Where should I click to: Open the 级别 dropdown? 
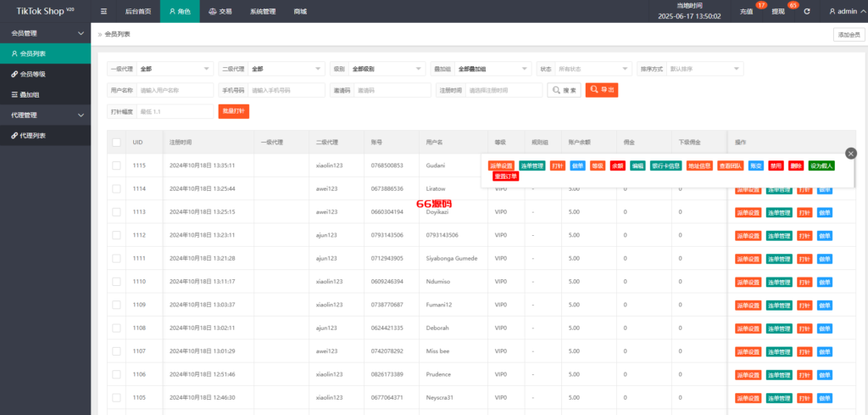pos(387,69)
